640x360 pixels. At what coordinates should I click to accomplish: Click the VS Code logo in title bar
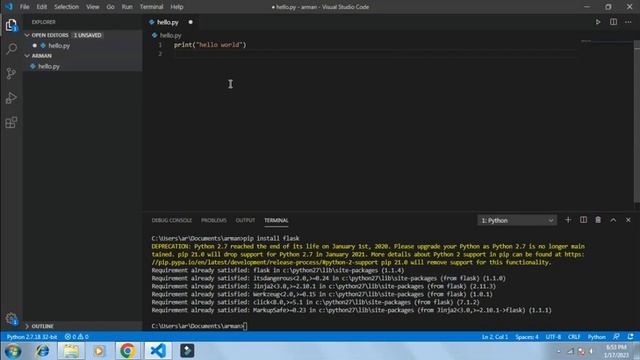9,7
